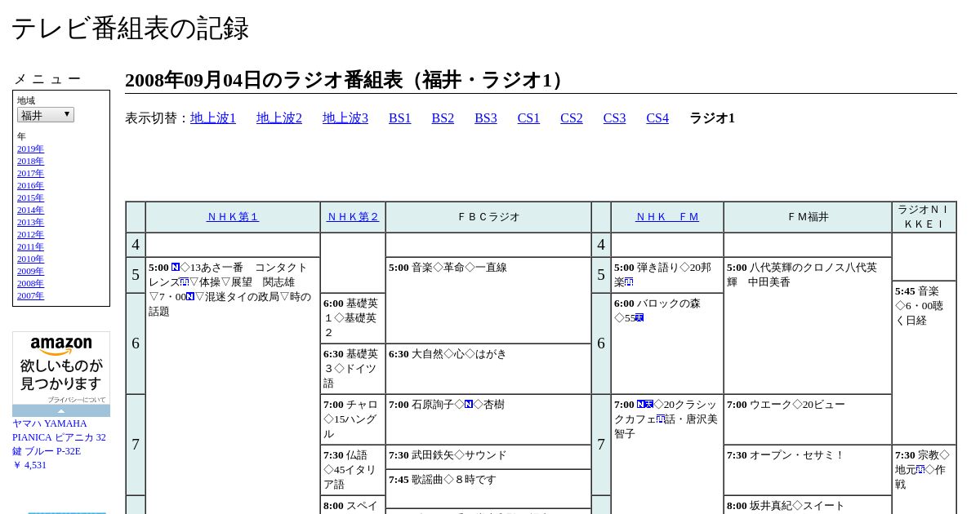Image resolution: width=980 pixels, height=514 pixels.
Task: Click the ＦＭ福井 column header
Action: [x=808, y=217]
